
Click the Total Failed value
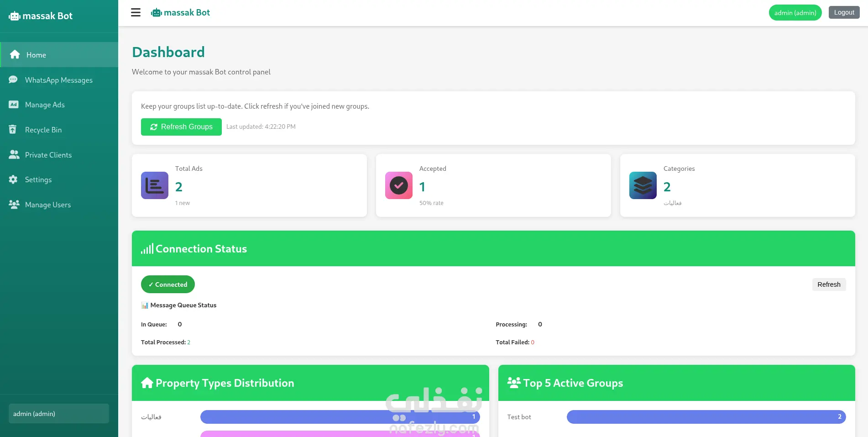(x=533, y=342)
